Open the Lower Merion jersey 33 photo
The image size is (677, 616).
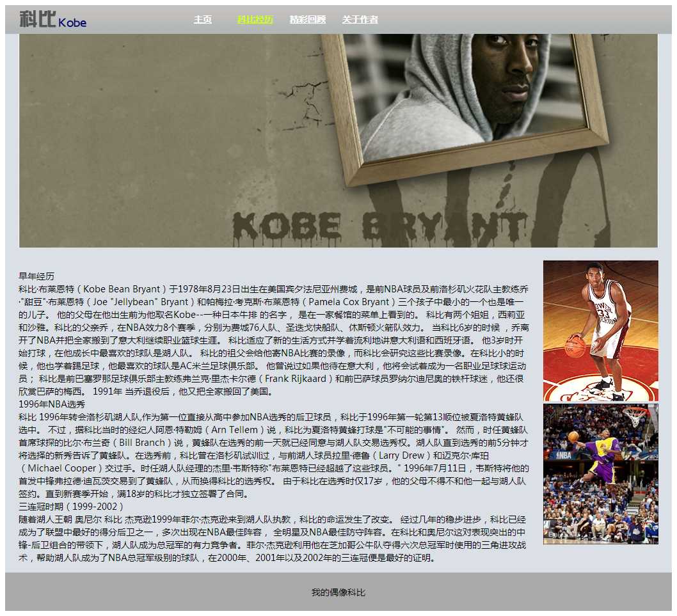coord(600,330)
